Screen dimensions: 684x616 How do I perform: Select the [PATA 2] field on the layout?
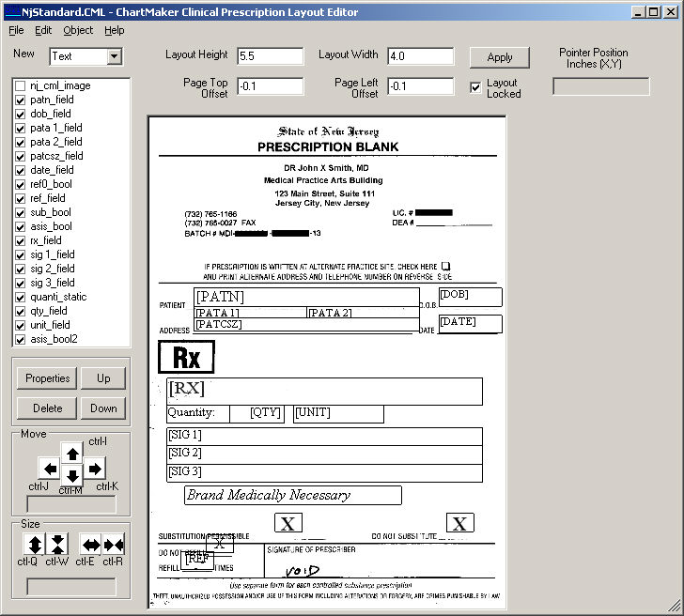click(364, 313)
